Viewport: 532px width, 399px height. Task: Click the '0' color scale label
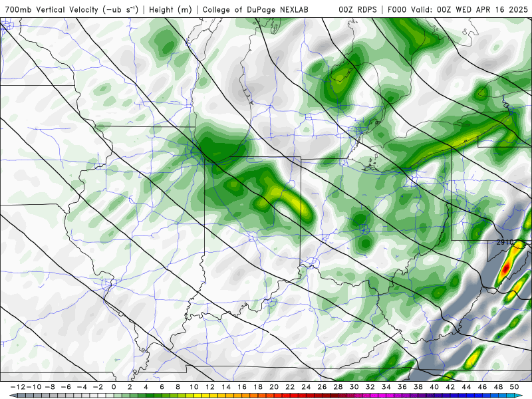tap(114, 387)
